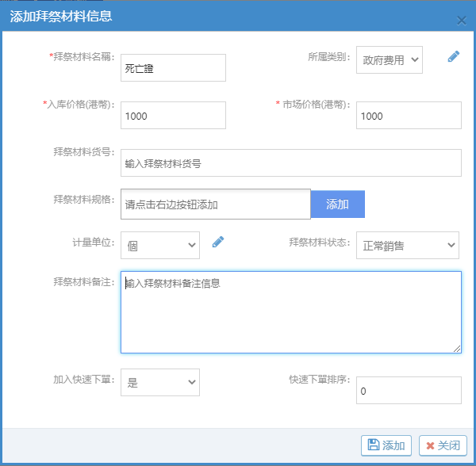
Task: Open the 所屬类别 dropdown showing 政府費用
Action: (389, 59)
